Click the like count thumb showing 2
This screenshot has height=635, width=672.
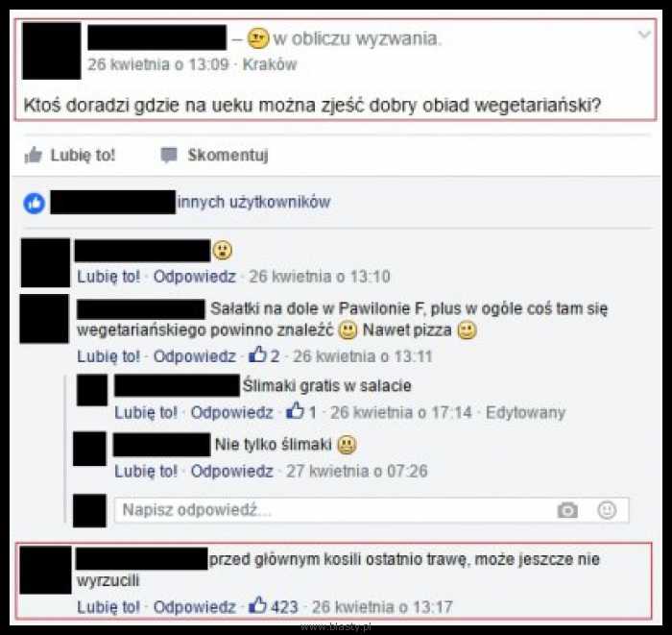coord(257,355)
